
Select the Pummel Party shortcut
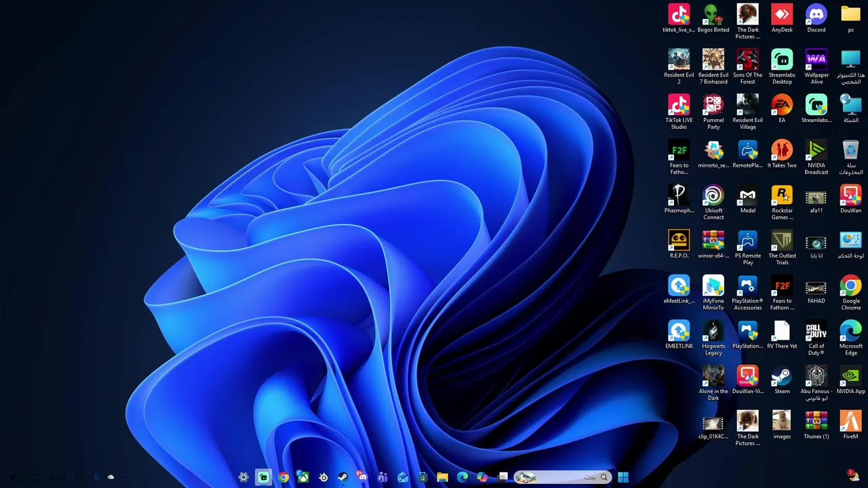pos(713,112)
